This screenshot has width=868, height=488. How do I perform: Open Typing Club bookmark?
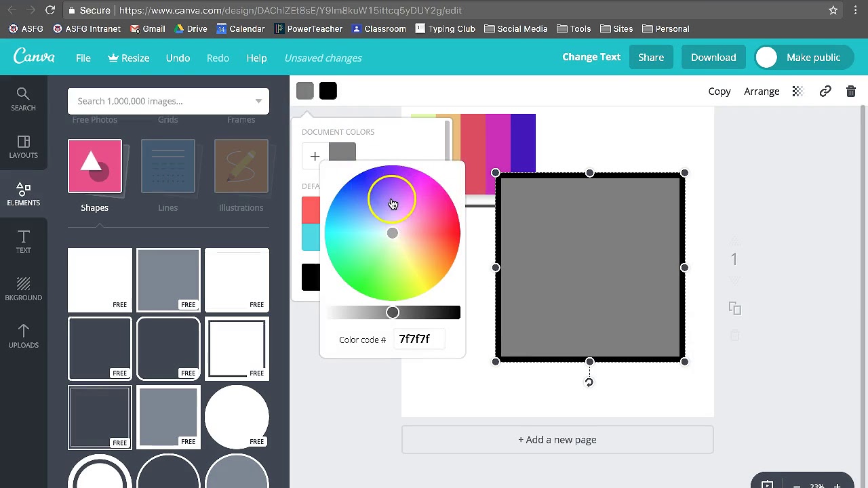click(445, 28)
